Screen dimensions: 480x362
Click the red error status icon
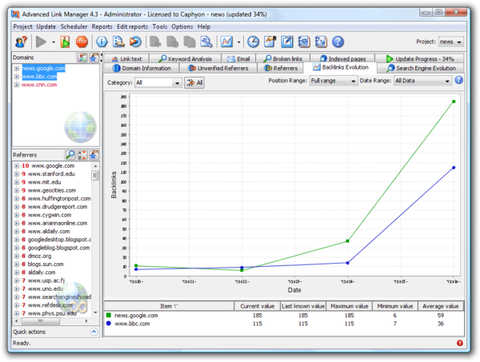click(x=460, y=343)
